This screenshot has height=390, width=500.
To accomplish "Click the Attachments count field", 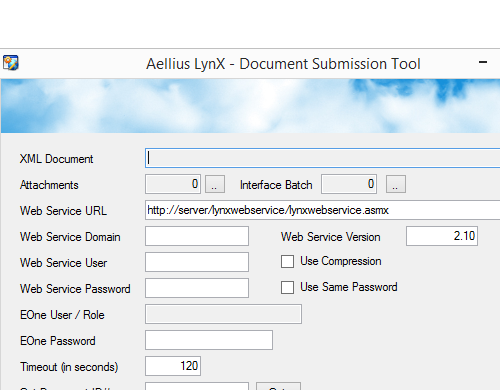I will (x=173, y=184).
